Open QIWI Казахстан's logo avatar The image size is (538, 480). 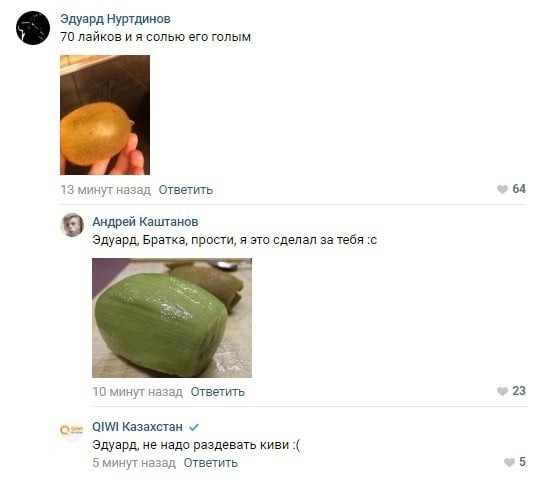pos(72,430)
